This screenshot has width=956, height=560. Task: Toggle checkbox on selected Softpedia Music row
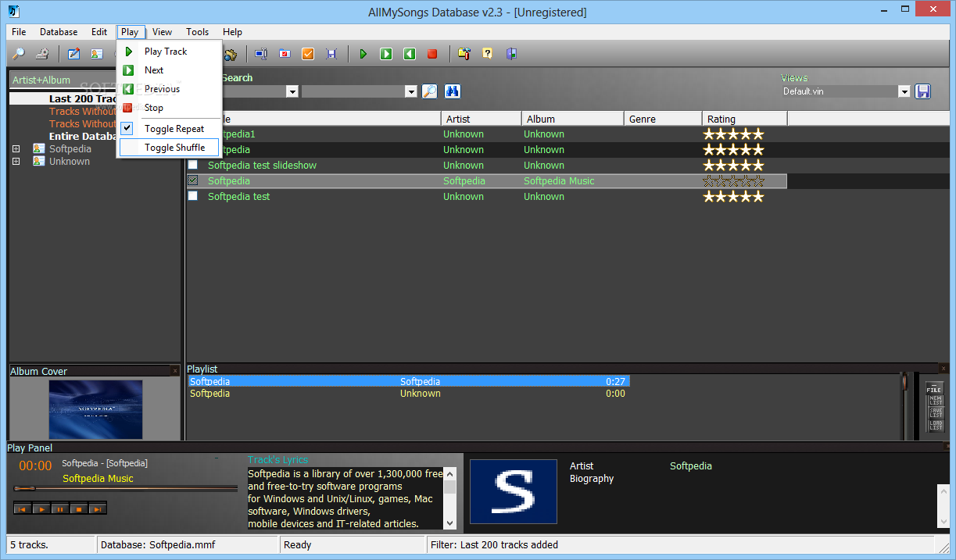[193, 180]
